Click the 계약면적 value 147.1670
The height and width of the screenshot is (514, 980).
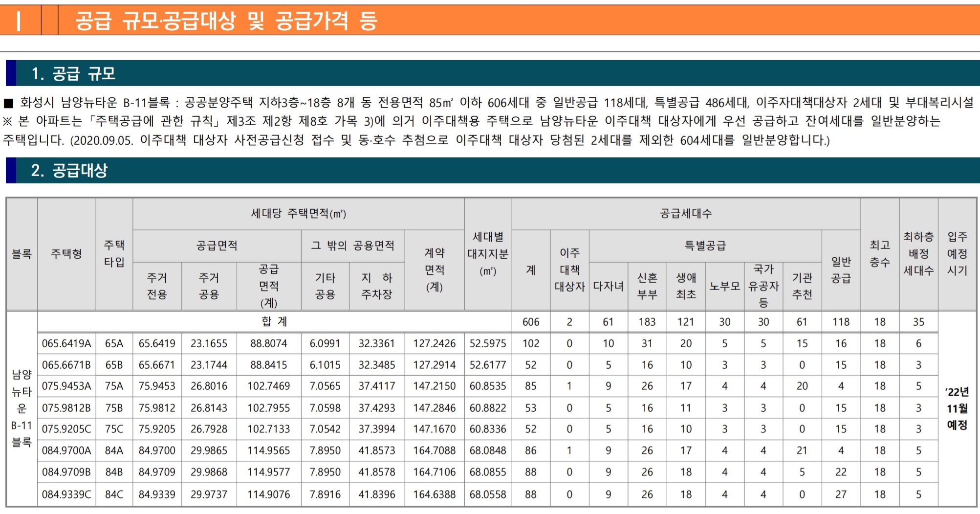click(435, 429)
